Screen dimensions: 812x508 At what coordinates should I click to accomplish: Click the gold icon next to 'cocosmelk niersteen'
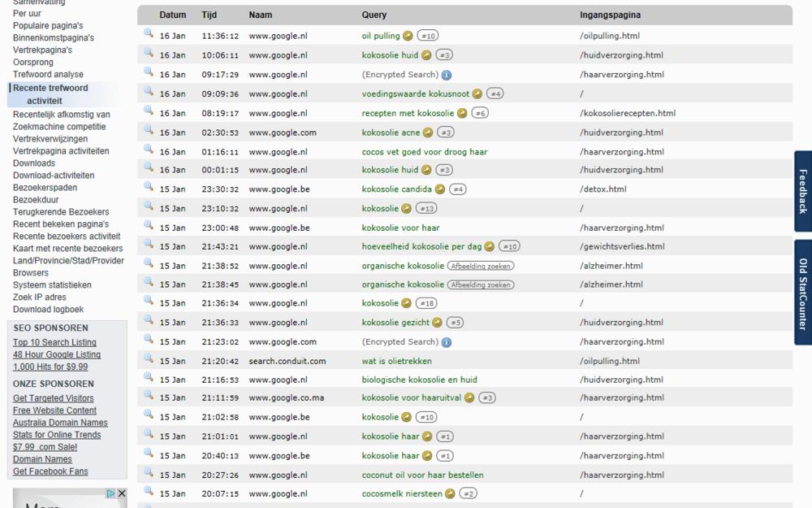[450, 494]
